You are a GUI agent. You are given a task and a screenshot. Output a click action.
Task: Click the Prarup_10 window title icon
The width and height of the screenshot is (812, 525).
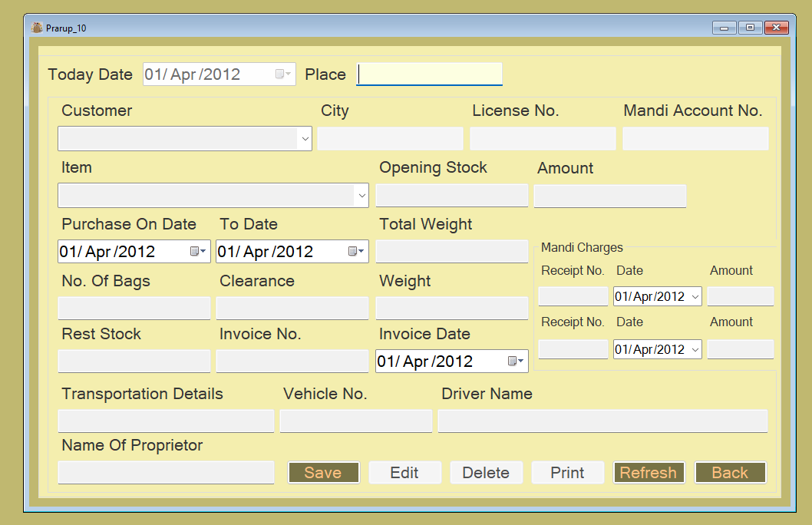coord(37,28)
